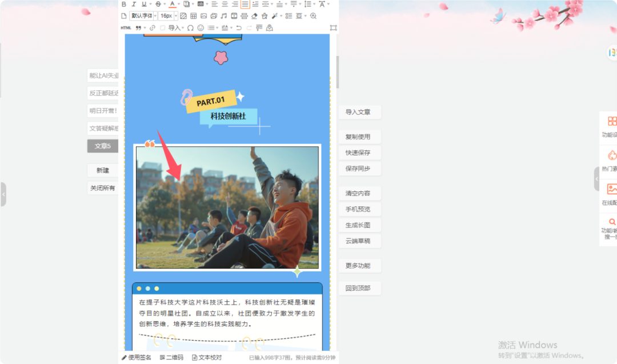Toggle italic formatting
The width and height of the screenshot is (617, 364).
pos(134,4)
